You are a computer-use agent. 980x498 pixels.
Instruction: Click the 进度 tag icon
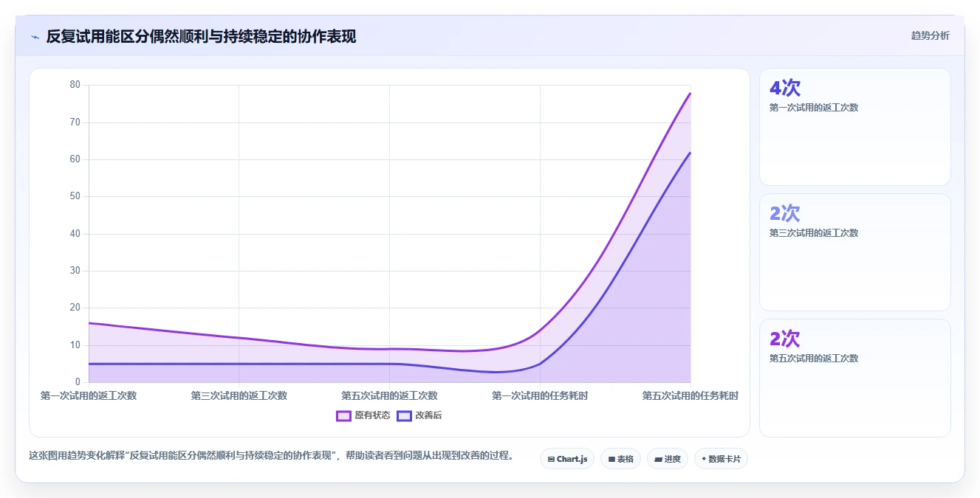[658, 459]
